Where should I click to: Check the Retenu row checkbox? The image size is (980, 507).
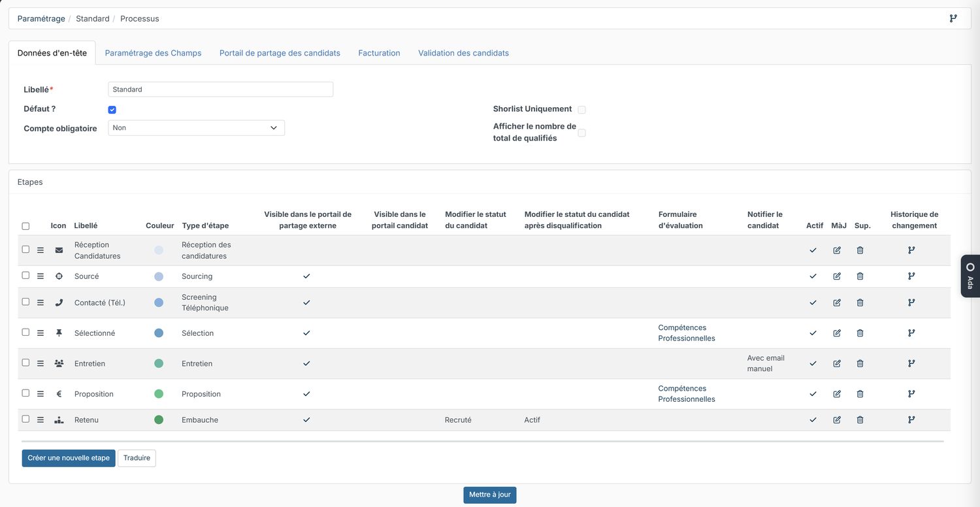25,419
